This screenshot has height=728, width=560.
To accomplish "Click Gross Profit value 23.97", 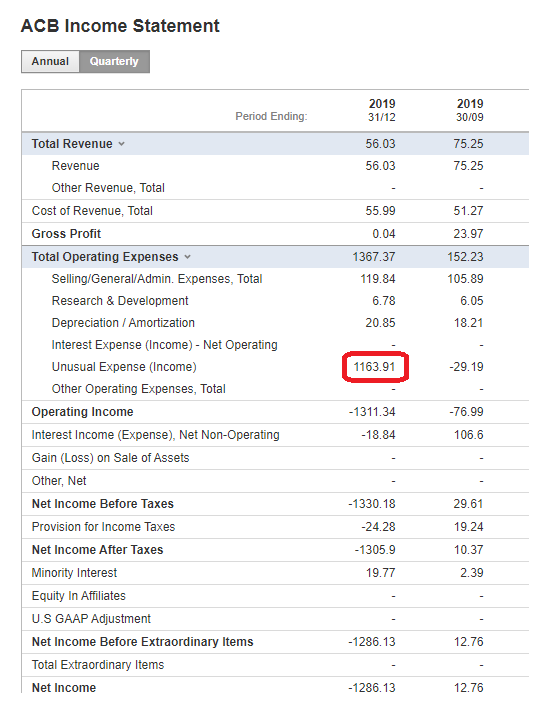I will 468,234.
